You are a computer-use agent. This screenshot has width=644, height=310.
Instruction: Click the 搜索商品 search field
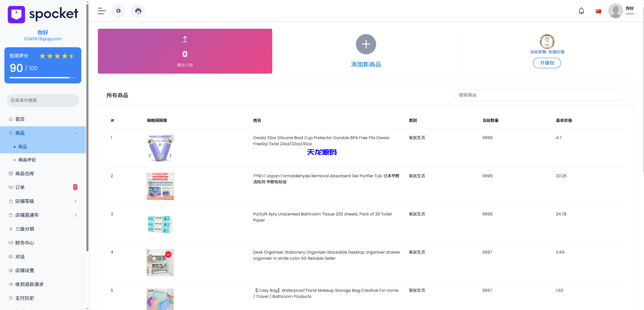click(540, 95)
